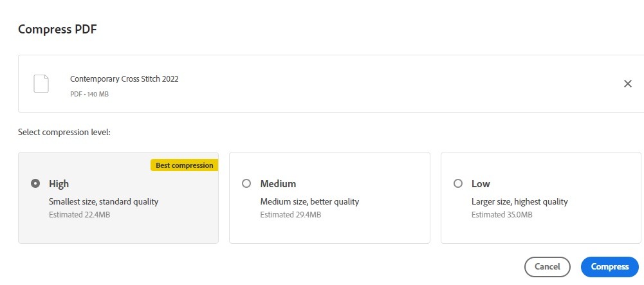This screenshot has height=285, width=644.
Task: Click the Low option title text
Action: (481, 184)
